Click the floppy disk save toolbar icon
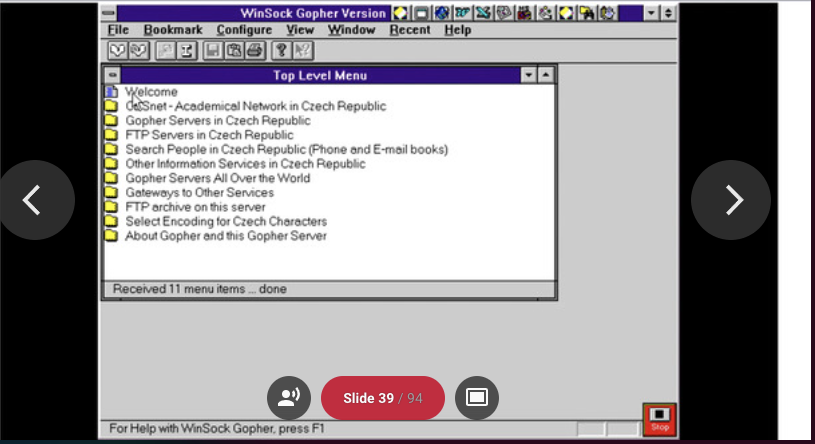 [x=213, y=50]
